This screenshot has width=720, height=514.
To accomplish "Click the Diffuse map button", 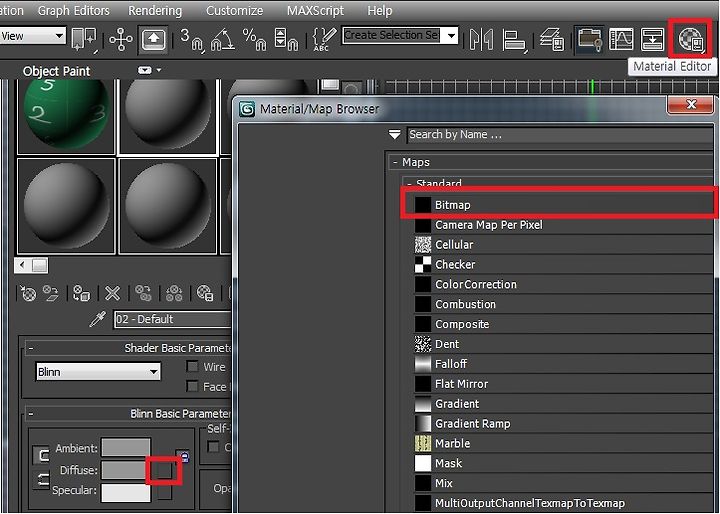I will tap(164, 470).
